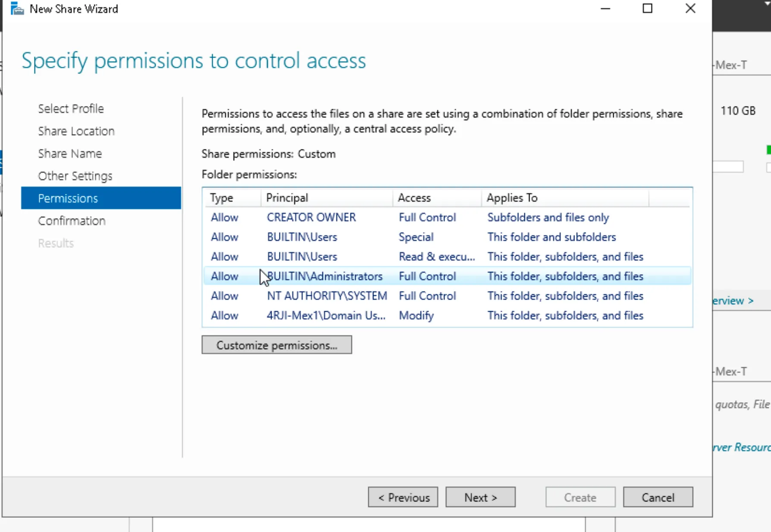Select the Permissions step in sidebar
Viewport: 771px width, 532px height.
[68, 198]
